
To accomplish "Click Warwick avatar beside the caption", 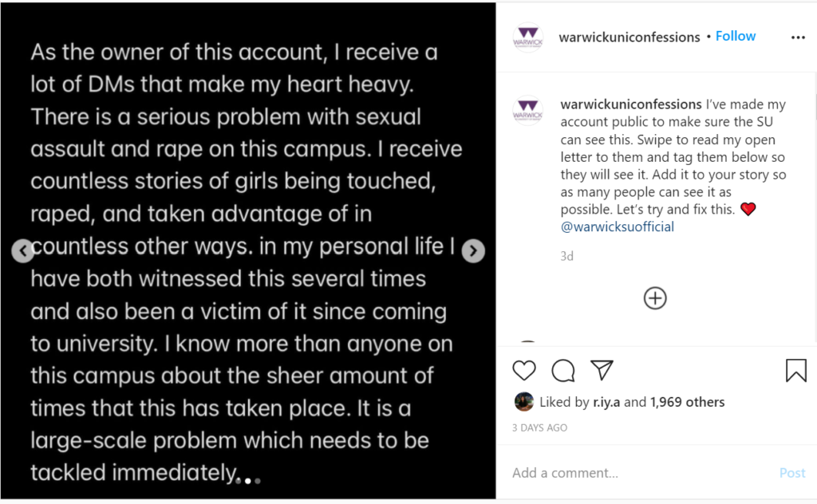I will click(x=528, y=110).
